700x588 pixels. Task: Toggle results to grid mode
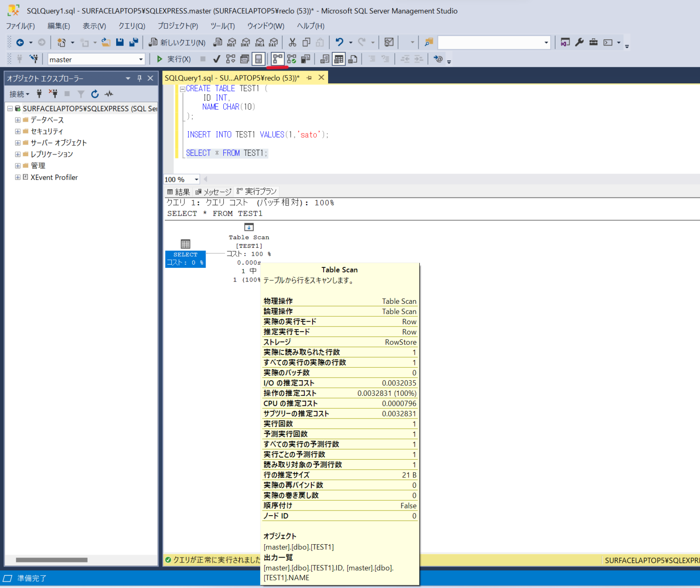click(x=338, y=59)
